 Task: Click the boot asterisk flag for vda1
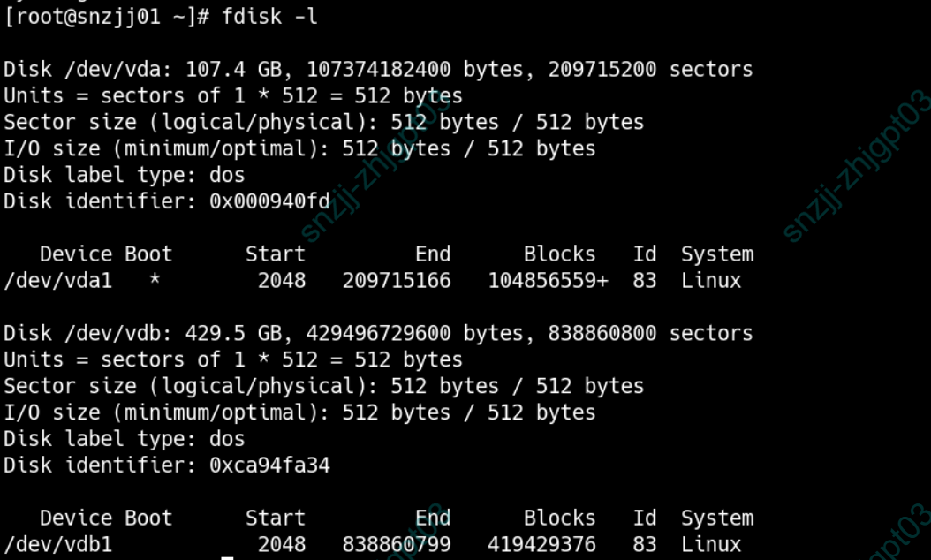[x=155, y=281]
